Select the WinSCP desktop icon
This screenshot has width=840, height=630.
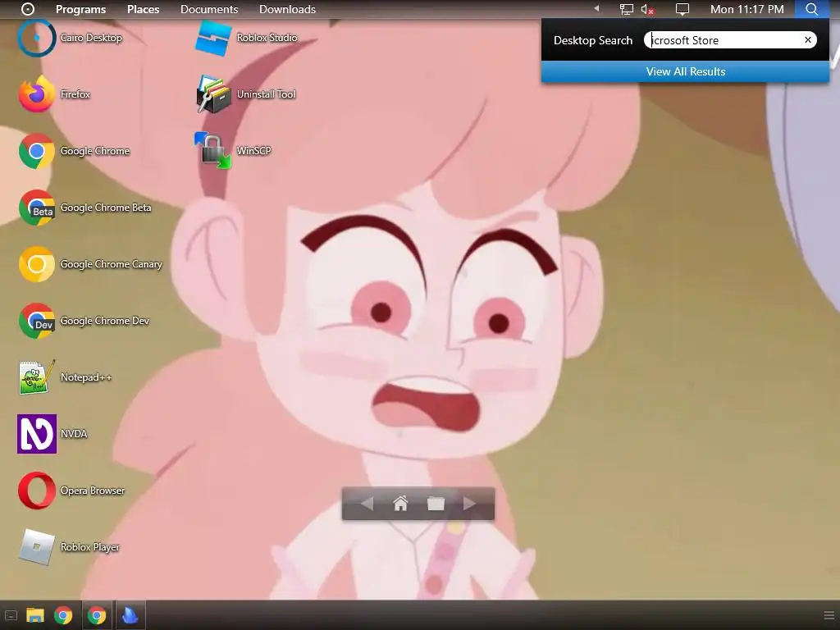click(x=213, y=151)
